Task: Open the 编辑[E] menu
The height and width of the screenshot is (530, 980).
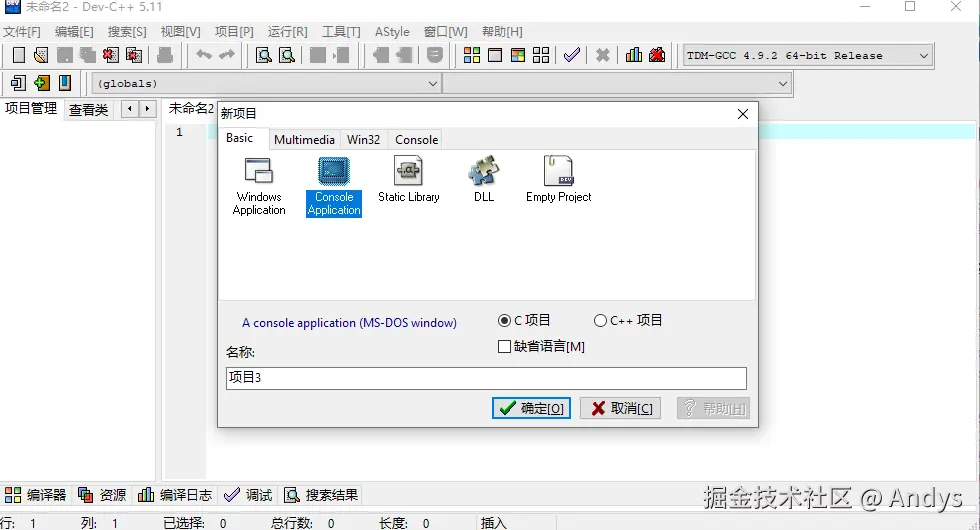Action: point(74,31)
